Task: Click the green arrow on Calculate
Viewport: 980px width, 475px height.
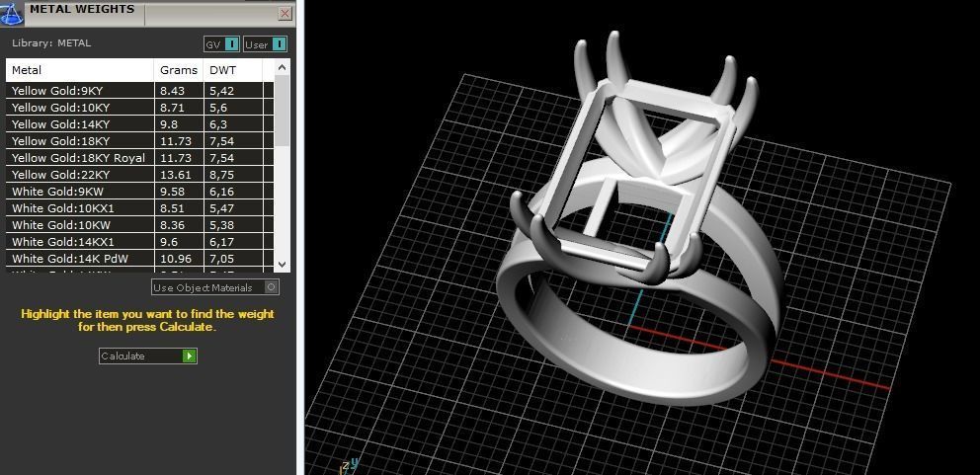Action: (190, 356)
